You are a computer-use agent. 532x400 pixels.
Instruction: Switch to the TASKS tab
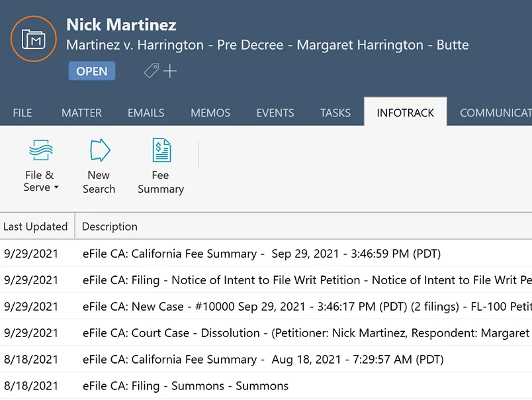click(x=335, y=113)
